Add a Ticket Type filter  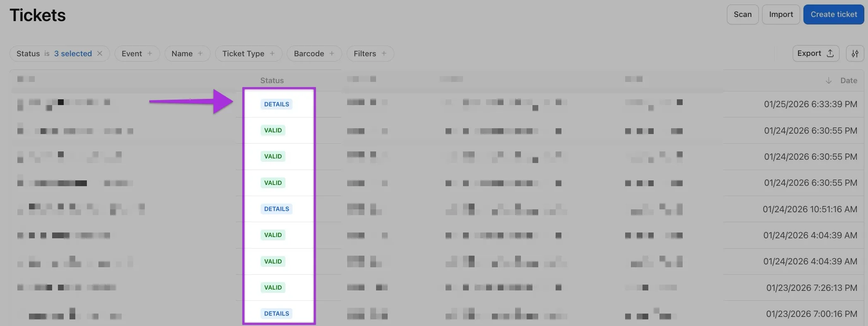pyautogui.click(x=248, y=53)
